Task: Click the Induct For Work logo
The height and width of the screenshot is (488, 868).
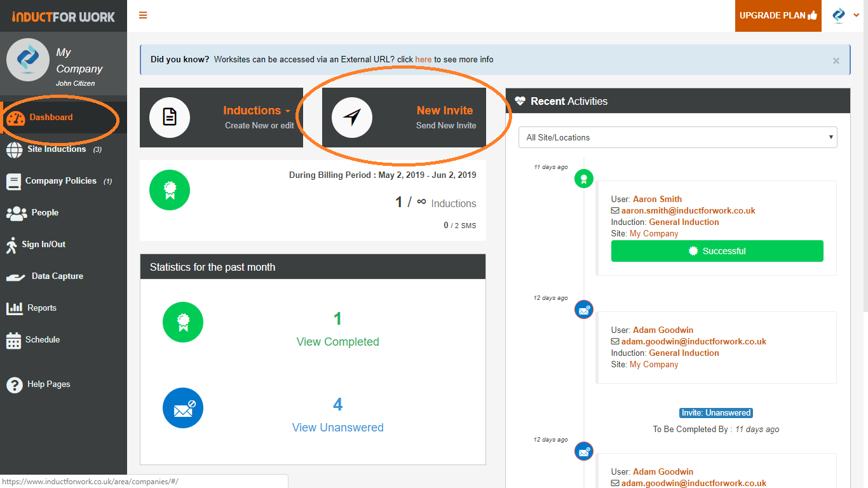Action: point(64,17)
